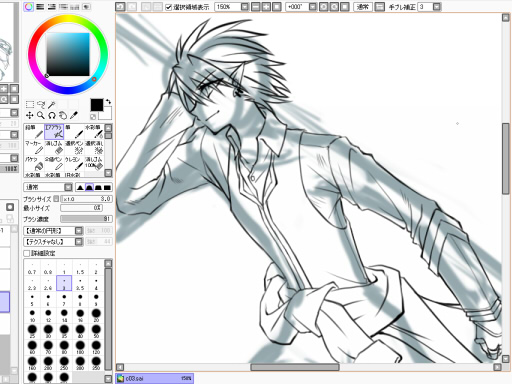Select the magic wand tool

coord(52,104)
